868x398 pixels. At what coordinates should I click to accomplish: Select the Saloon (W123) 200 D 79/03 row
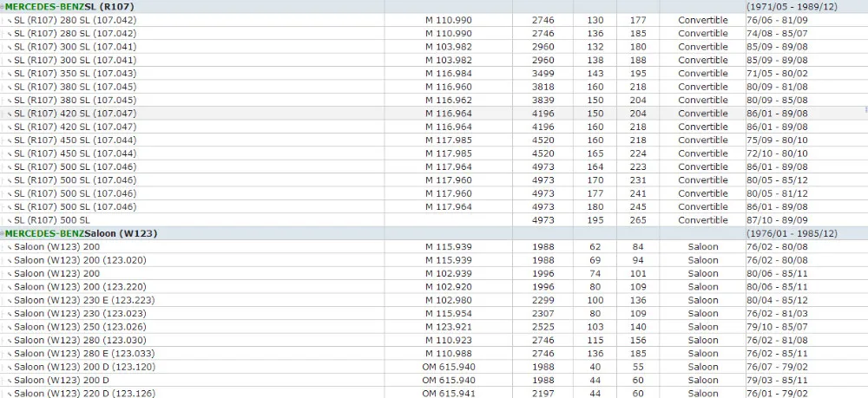(434, 381)
